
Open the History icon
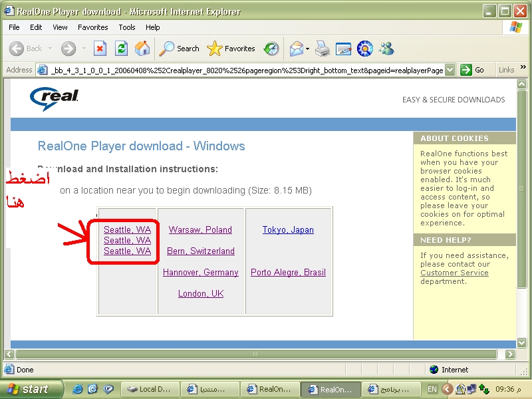tap(271, 49)
